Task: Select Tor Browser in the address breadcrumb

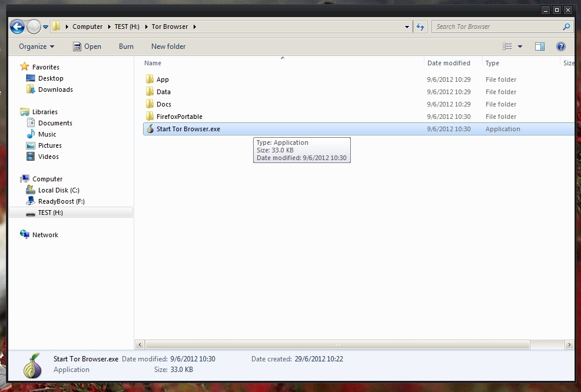Action: 170,26
